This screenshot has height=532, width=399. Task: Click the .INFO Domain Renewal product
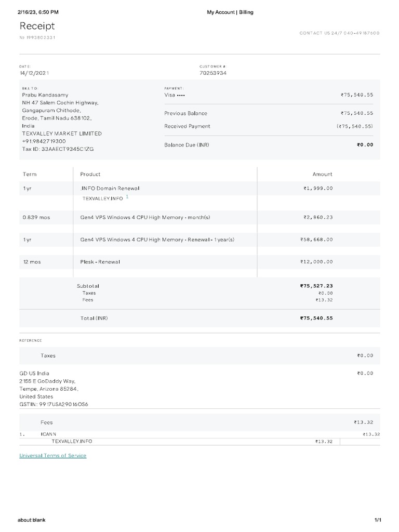(x=110, y=188)
